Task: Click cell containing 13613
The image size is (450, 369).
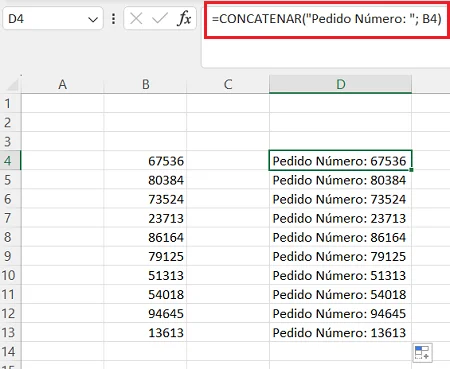Action: pos(145,332)
